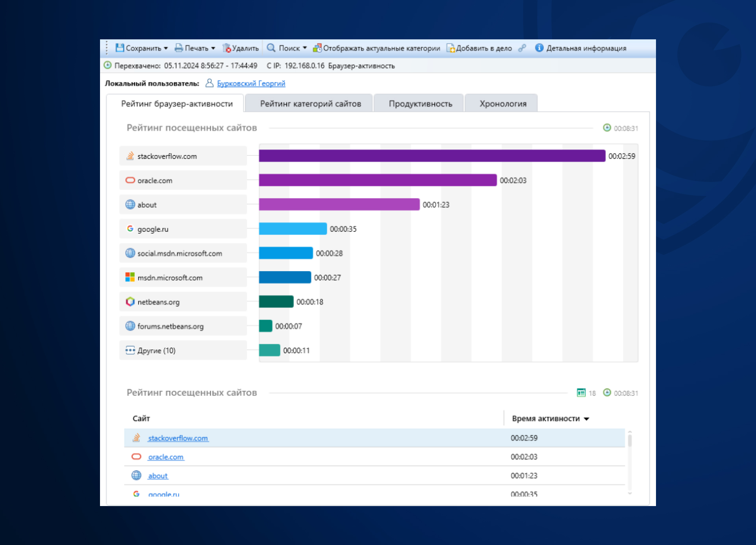Click the table rows count icon
The width and height of the screenshot is (756, 545).
581,393
